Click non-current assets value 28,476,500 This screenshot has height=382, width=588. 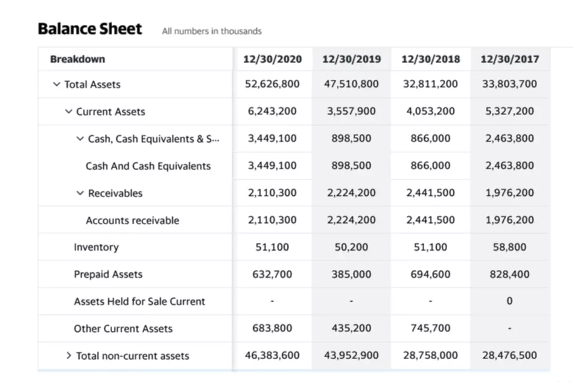point(510,355)
